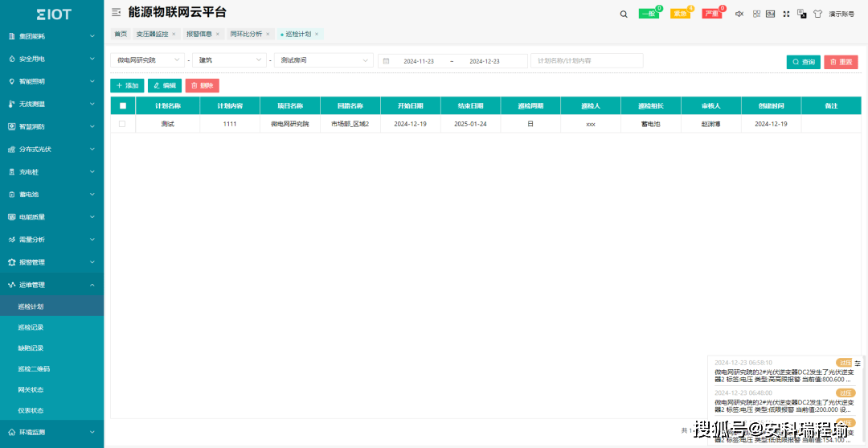Click the 赵渊博 reviewer cell

point(710,124)
